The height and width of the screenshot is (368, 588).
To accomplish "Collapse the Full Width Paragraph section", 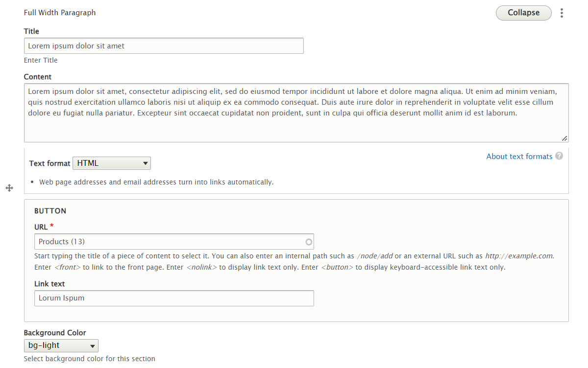I will tap(523, 13).
